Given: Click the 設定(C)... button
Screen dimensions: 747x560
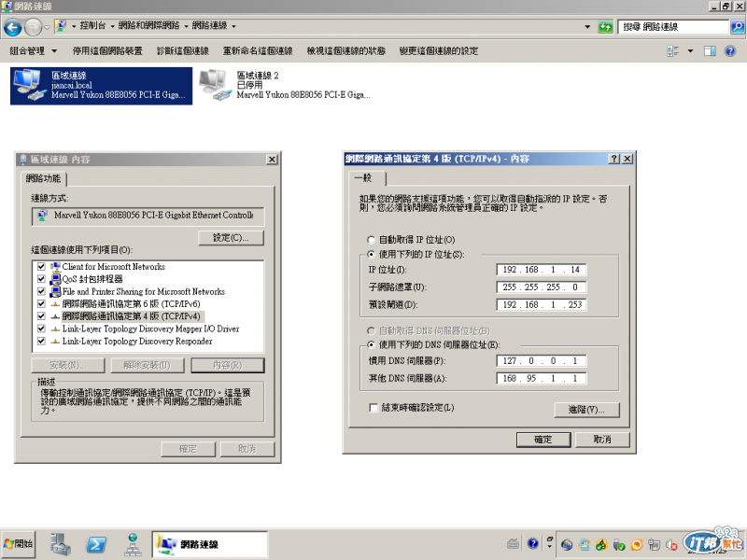Looking at the screenshot, I should [231, 238].
